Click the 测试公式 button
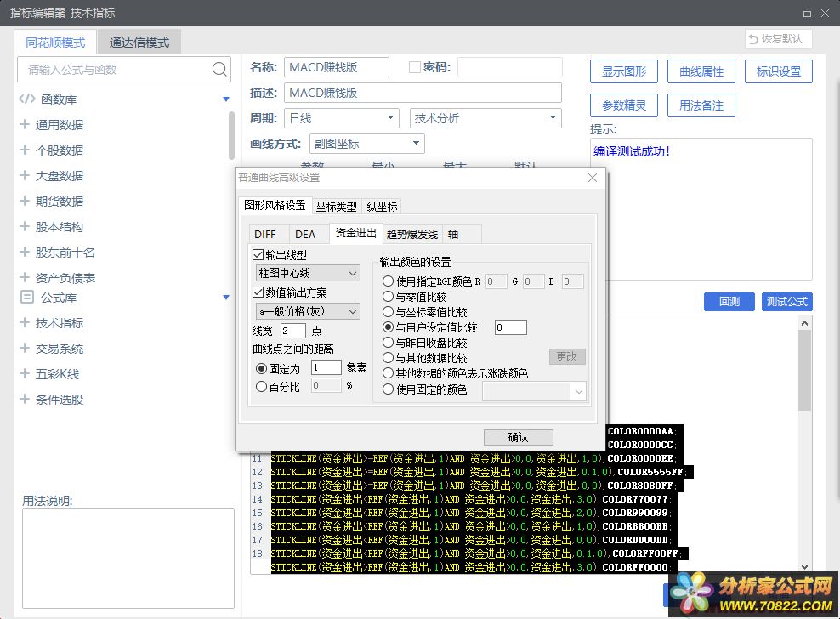Viewport: 840px width, 619px height. point(787,302)
